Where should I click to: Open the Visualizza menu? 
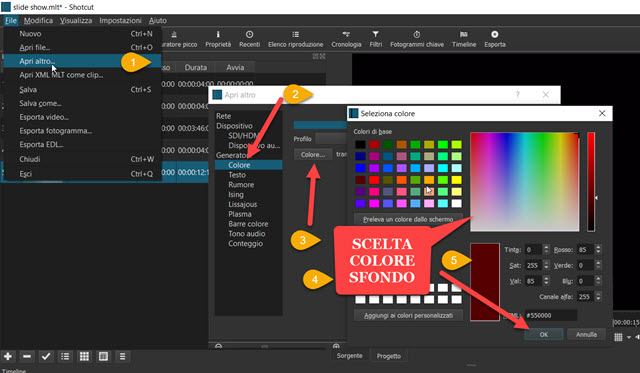(x=76, y=20)
